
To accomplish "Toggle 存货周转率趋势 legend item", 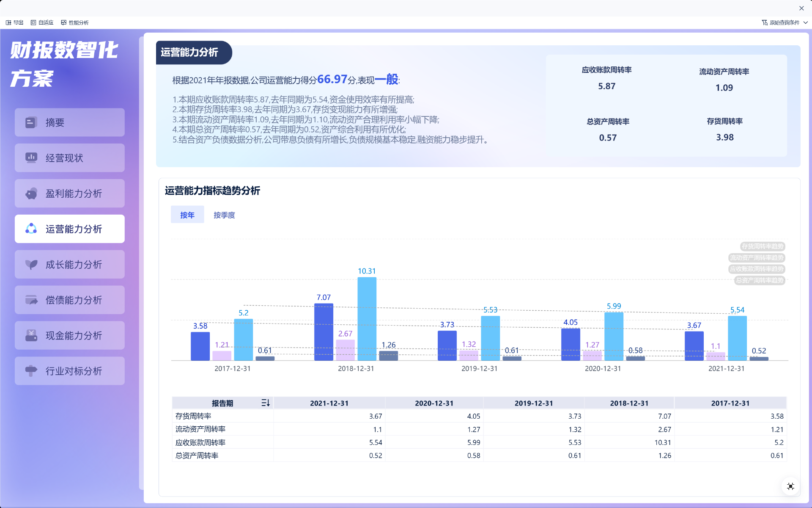I will 763,246.
